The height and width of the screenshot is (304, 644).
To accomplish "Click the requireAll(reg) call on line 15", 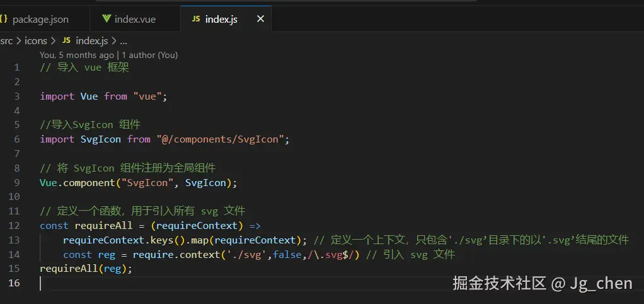I will 86,269.
